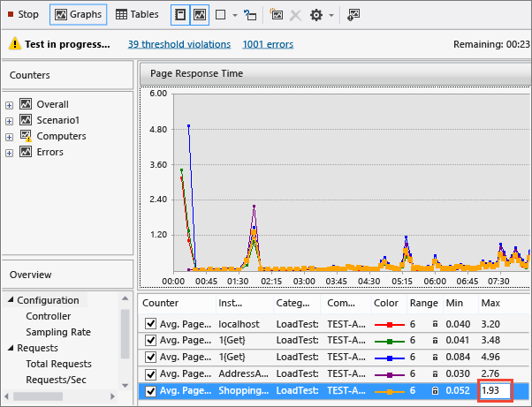Click the Overview panel scroll-up arrow
The image size is (532, 407).
(x=125, y=298)
